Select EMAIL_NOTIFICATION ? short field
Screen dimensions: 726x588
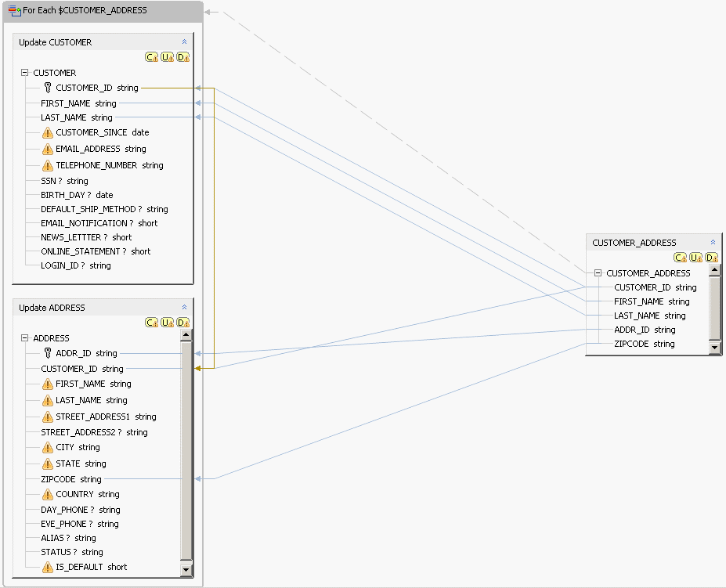[x=99, y=223]
